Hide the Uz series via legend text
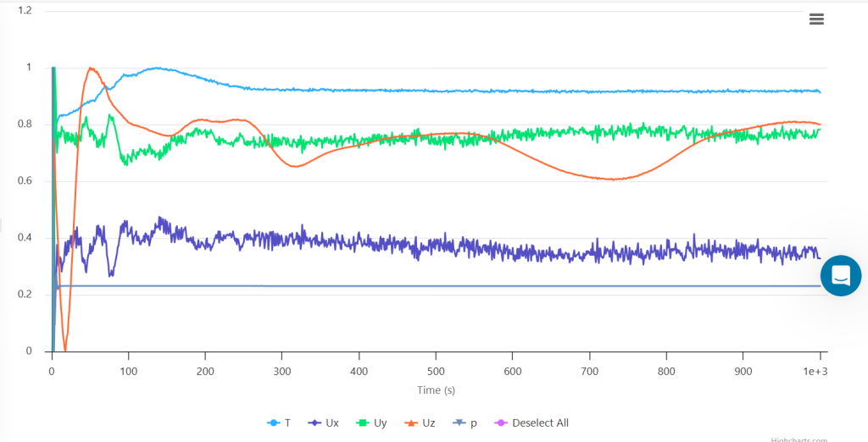868x442 pixels. click(x=428, y=423)
